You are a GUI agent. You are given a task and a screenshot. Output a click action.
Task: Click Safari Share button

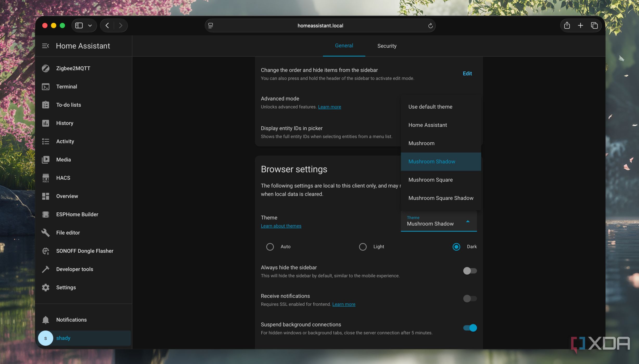click(x=567, y=25)
